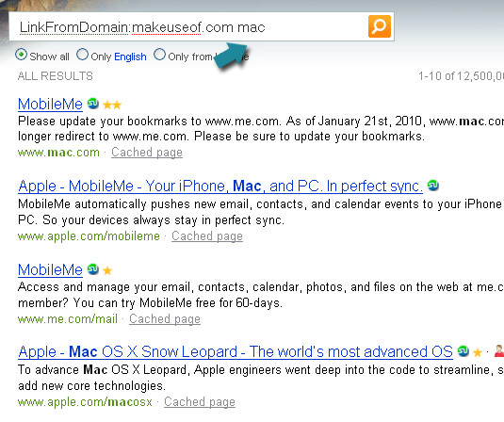Click StumbleUpon icon after 'In perfect sync' title

pos(433,186)
